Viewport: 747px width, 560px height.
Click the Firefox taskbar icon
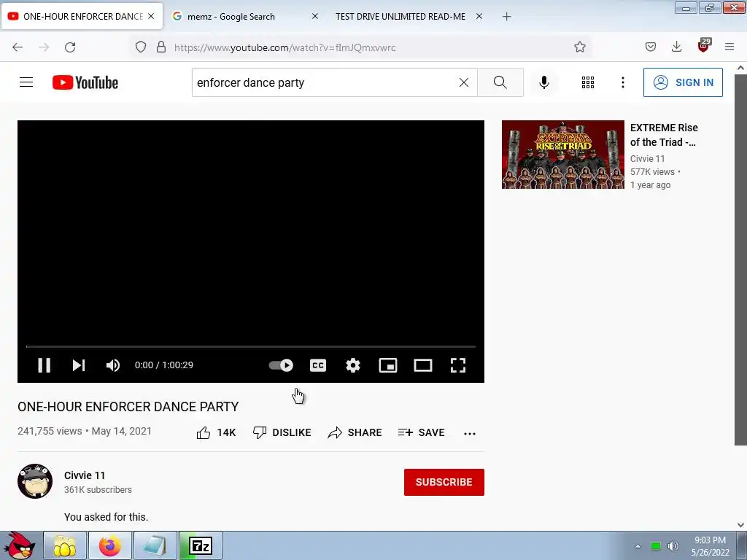(110, 545)
